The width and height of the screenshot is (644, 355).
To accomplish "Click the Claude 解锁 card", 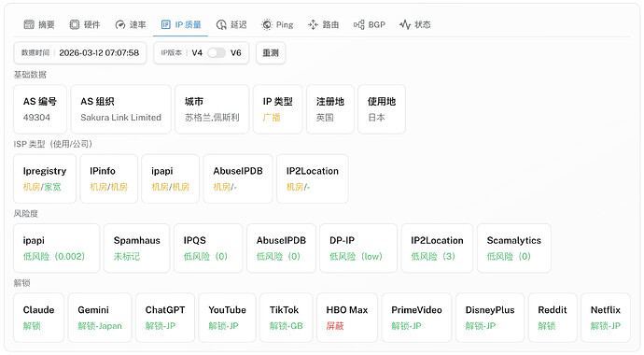I will (x=38, y=318).
